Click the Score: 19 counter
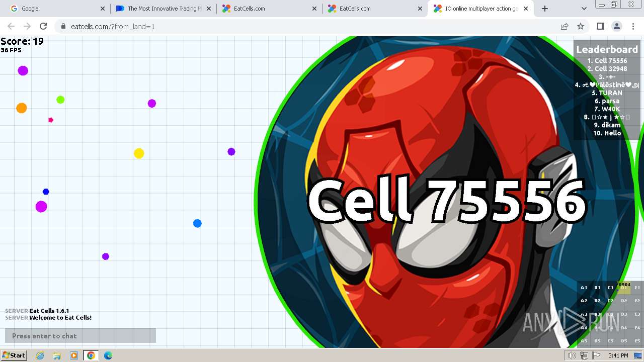The height and width of the screenshot is (362, 644). click(22, 41)
